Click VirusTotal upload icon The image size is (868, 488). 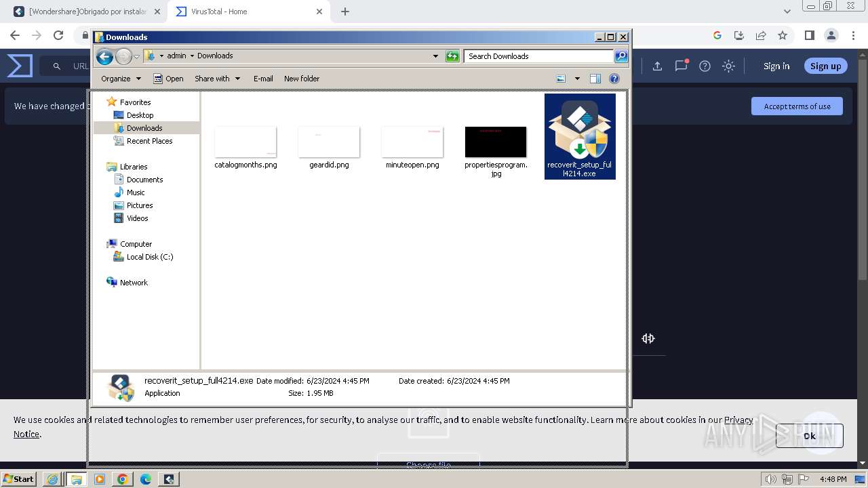[657, 66]
